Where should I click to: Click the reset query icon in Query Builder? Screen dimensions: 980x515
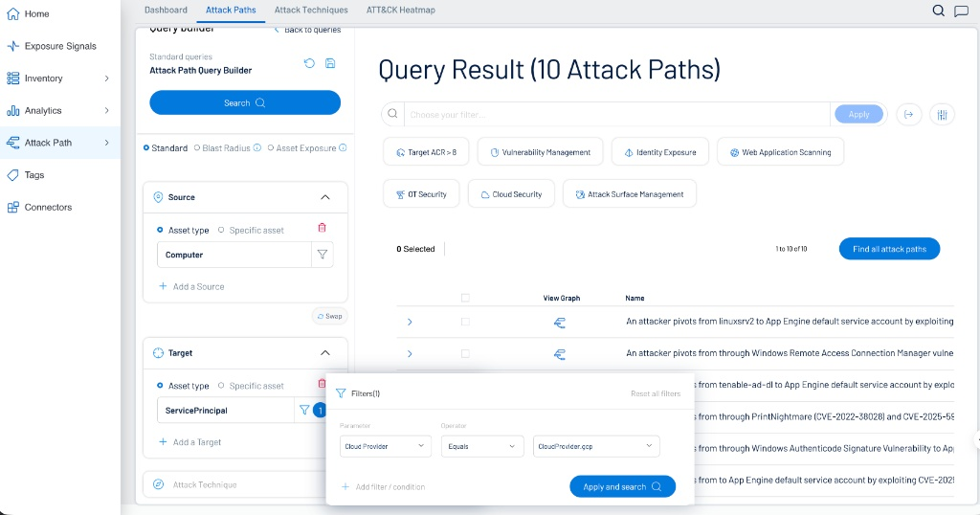(309, 63)
